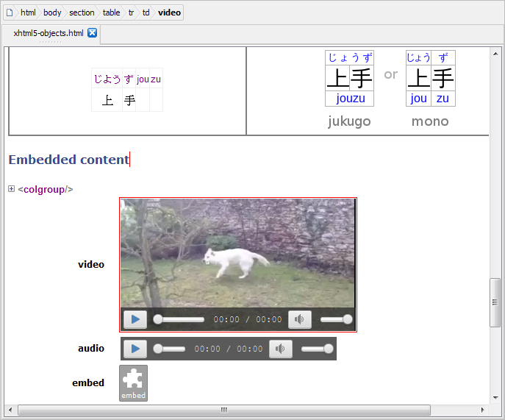Click the vertical scrollbar up arrow
The height and width of the screenshot is (420, 505).
click(495, 54)
